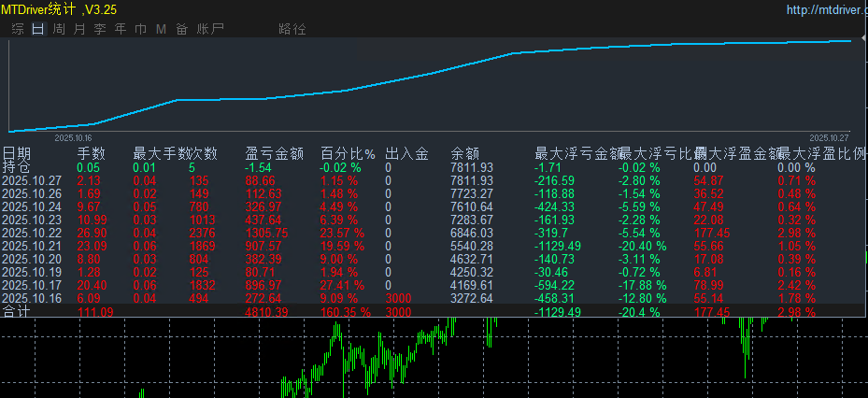Select the 2025.10.22 date row
The height and width of the screenshot is (398, 868).
[x=32, y=232]
